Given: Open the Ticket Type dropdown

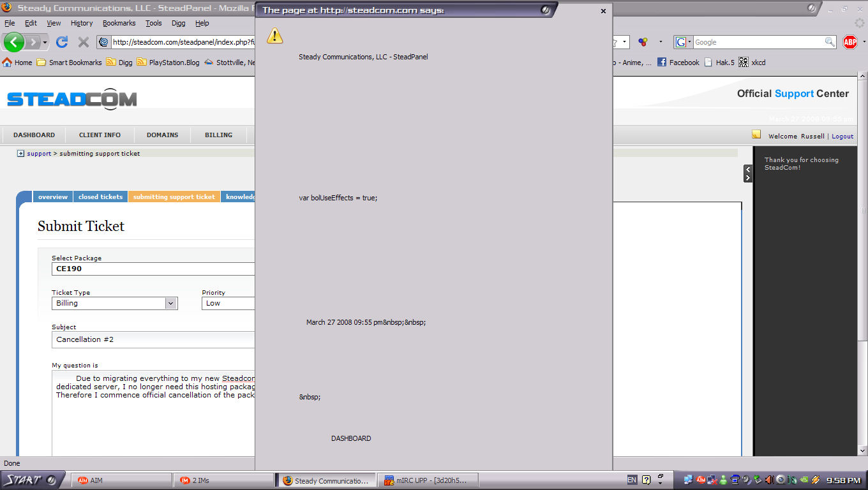Looking at the screenshot, I should pyautogui.click(x=115, y=304).
